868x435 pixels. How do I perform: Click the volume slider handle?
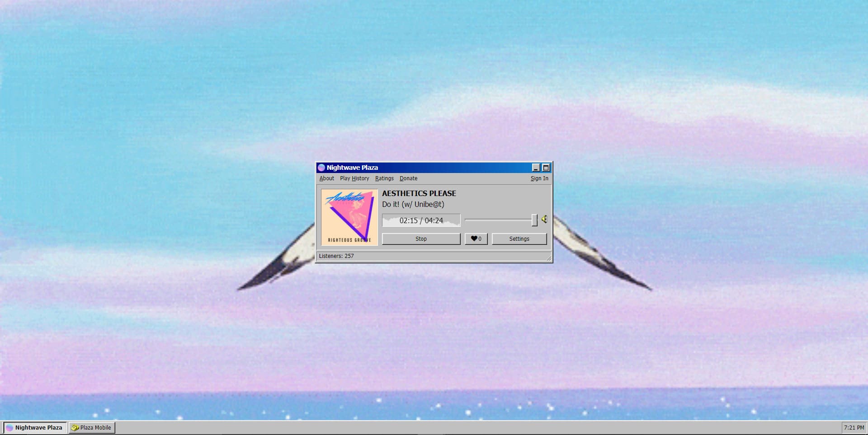534,220
